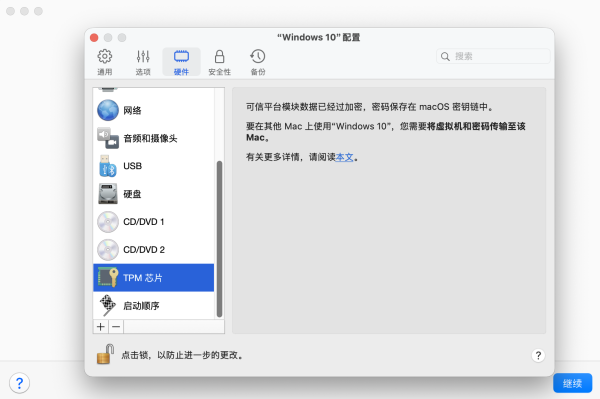Image resolution: width=600 pixels, height=399 pixels.
Task: Open the 通用 (General) tab
Action: [x=104, y=62]
